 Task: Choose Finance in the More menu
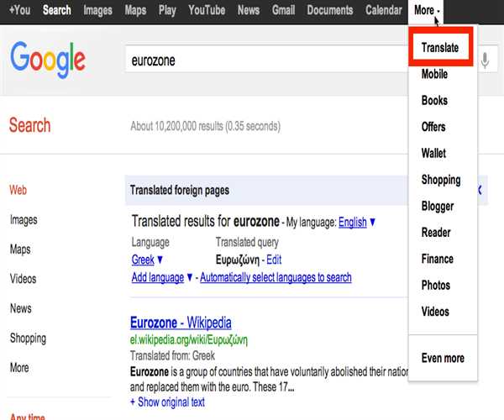point(437,259)
